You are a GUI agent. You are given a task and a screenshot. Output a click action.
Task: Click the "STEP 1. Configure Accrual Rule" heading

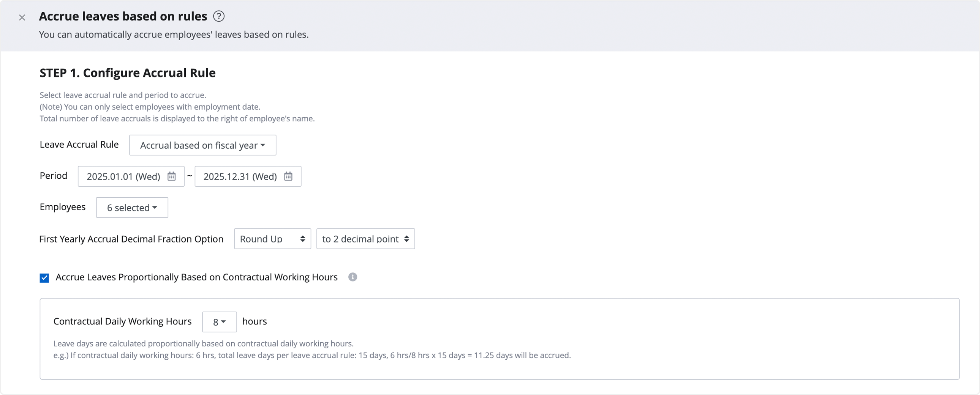coord(128,72)
